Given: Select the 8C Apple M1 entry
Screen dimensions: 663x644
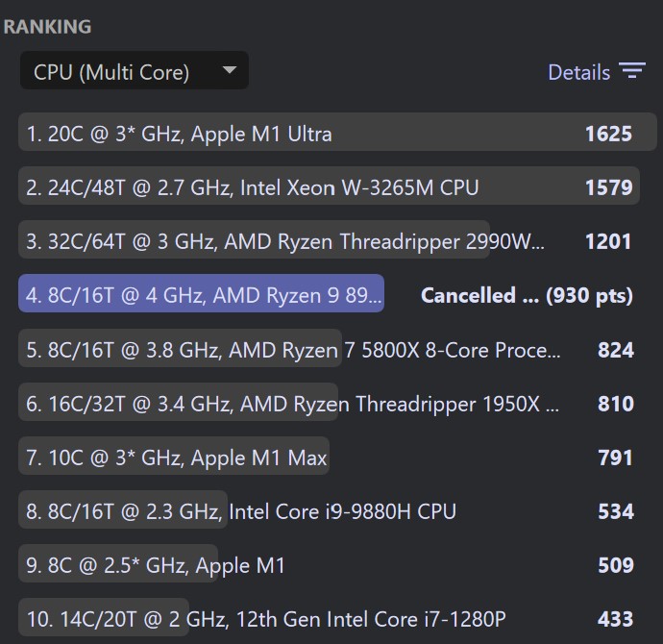Looking at the screenshot, I should 156,565.
